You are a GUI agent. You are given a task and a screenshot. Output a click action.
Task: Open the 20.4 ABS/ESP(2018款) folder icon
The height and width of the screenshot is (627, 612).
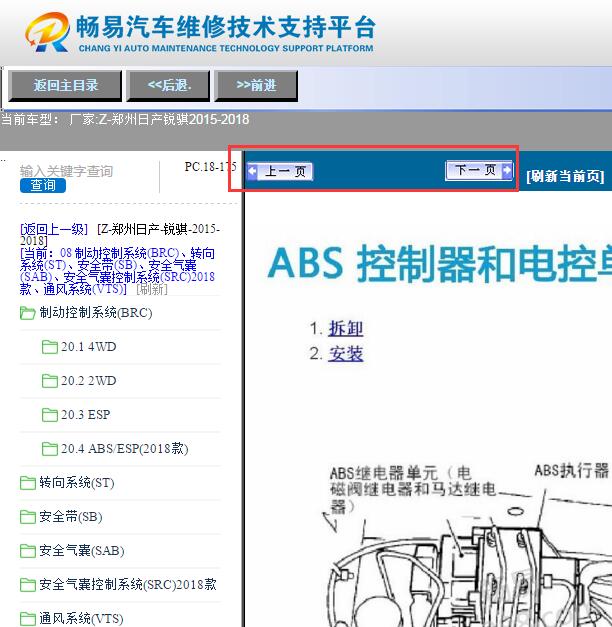[50, 449]
